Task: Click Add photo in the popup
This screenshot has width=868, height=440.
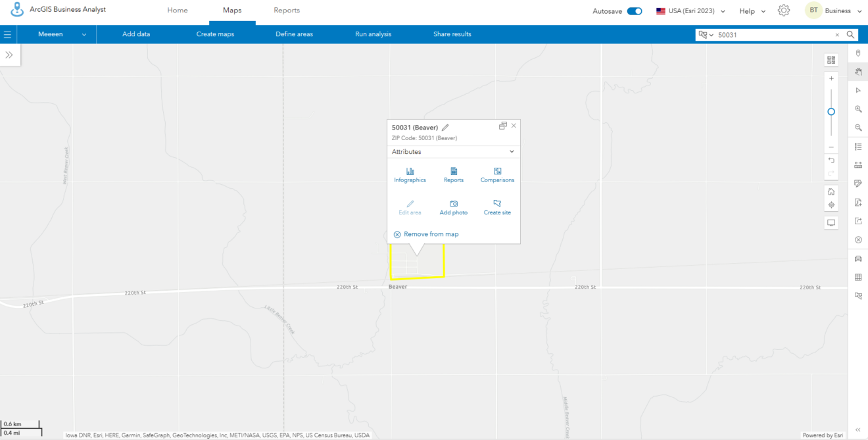Action: click(x=454, y=208)
